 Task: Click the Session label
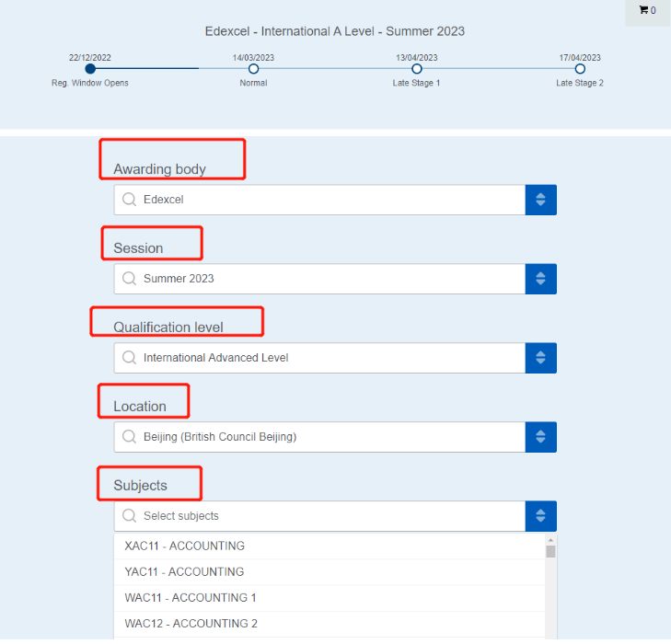pyautogui.click(x=138, y=248)
